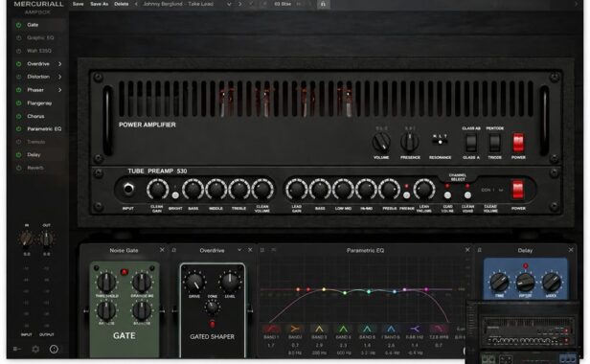
Task: Click the power amplifier Presence knob
Action: point(410,143)
